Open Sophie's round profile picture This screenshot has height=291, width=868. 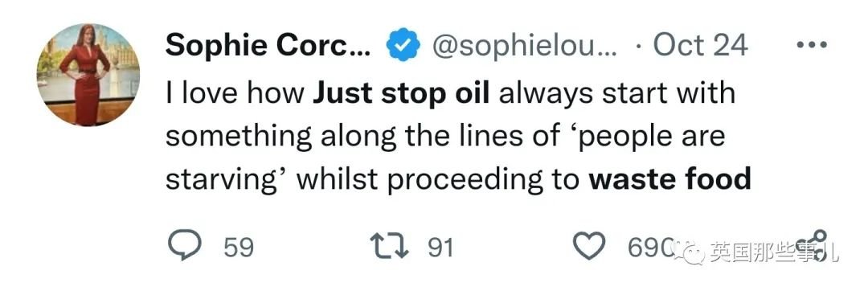click(x=88, y=76)
